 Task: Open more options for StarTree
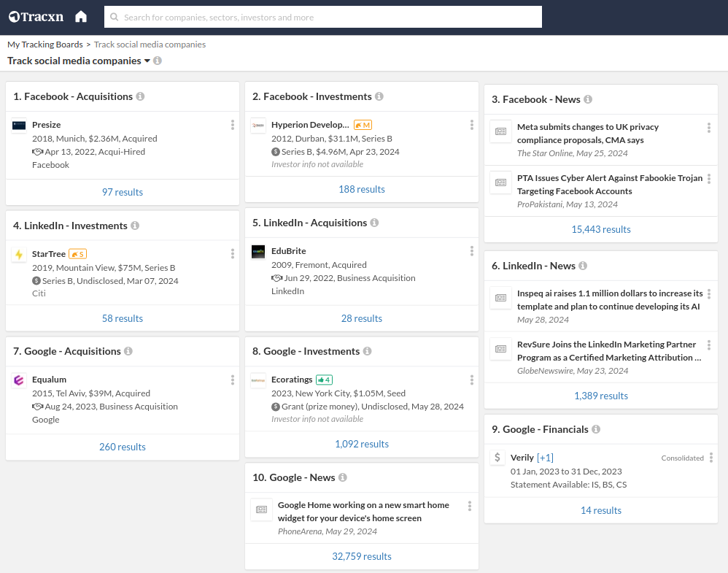pyautogui.click(x=233, y=253)
